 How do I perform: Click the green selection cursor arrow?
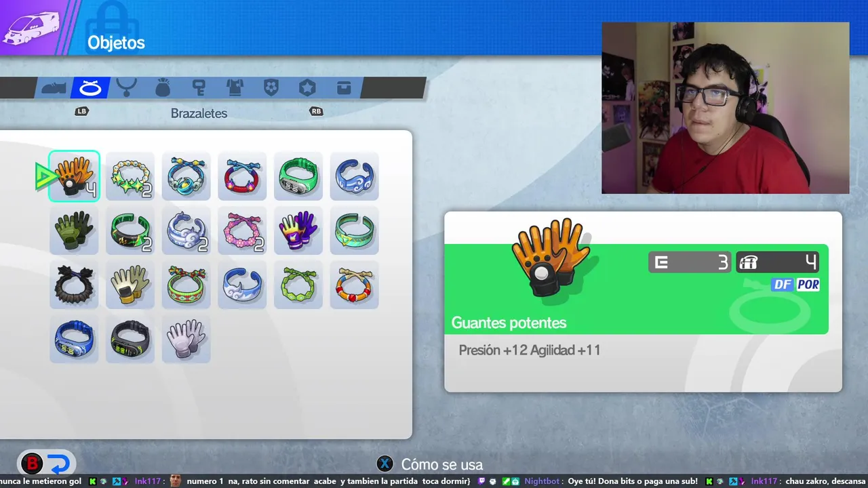[x=45, y=176]
